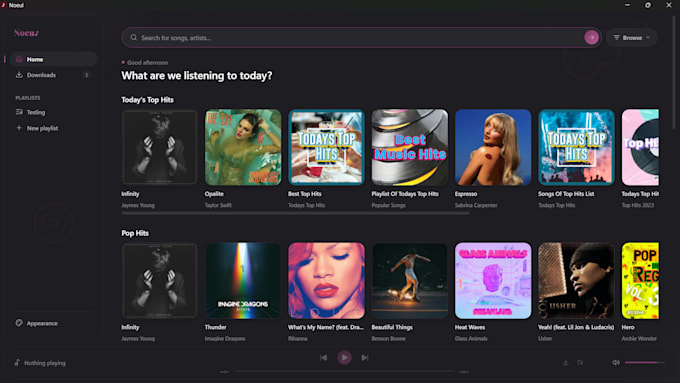This screenshot has width=680, height=383.
Task: Click the plus icon beside New playlist
Action: [x=19, y=128]
